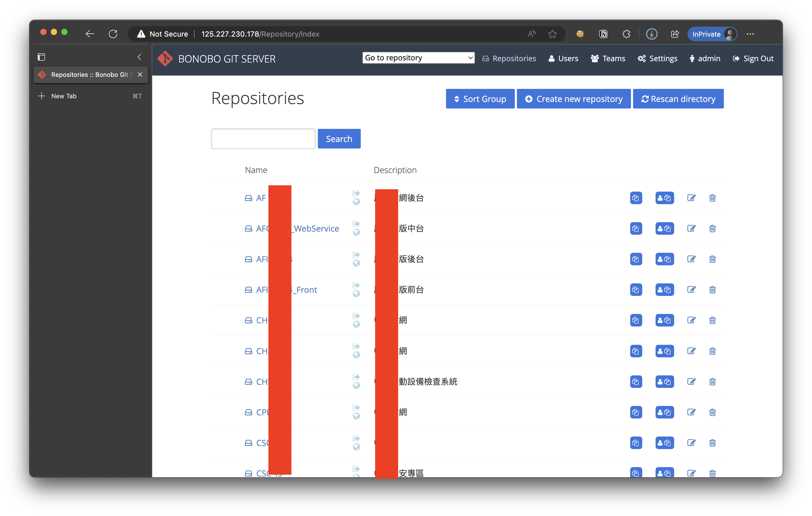Go back with the browser back arrow
The height and width of the screenshot is (516, 812).
[90, 34]
